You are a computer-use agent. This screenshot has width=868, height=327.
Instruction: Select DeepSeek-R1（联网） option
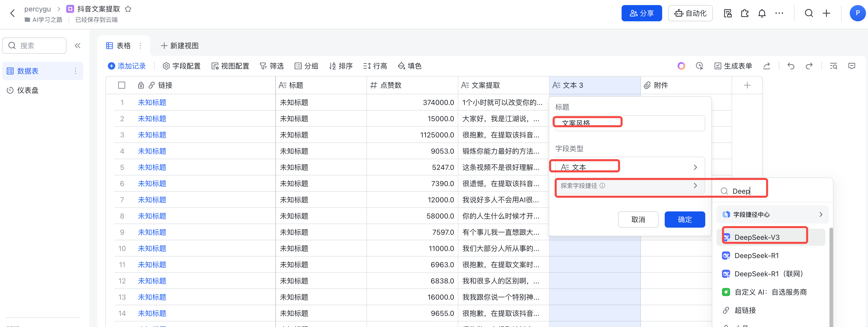coord(771,274)
